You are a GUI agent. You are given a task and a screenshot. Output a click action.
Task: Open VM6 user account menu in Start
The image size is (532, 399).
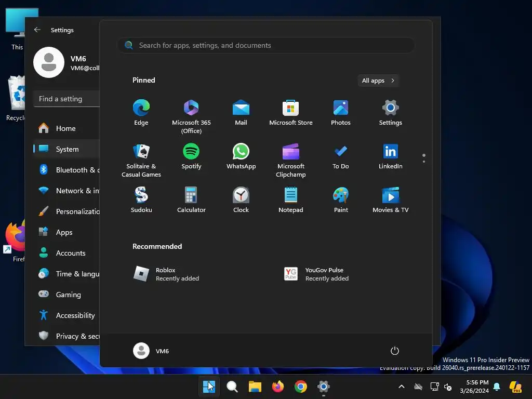[151, 351]
